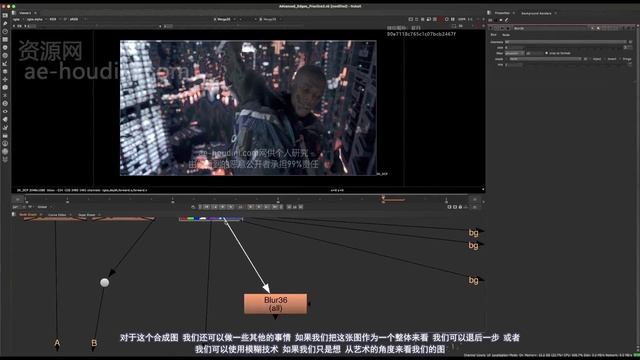The image size is (640, 360).
Task: Open the 3D nodes toolbar icon
Action: [5, 87]
